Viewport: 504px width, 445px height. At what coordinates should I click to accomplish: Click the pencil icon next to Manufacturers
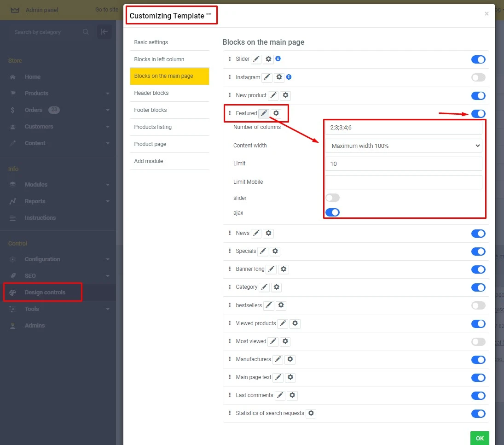[278, 359]
